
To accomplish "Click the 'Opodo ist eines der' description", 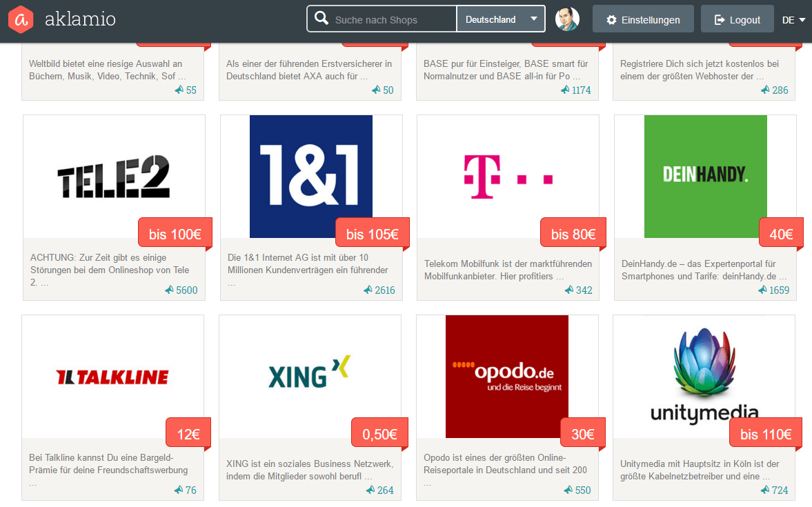I will [506, 470].
